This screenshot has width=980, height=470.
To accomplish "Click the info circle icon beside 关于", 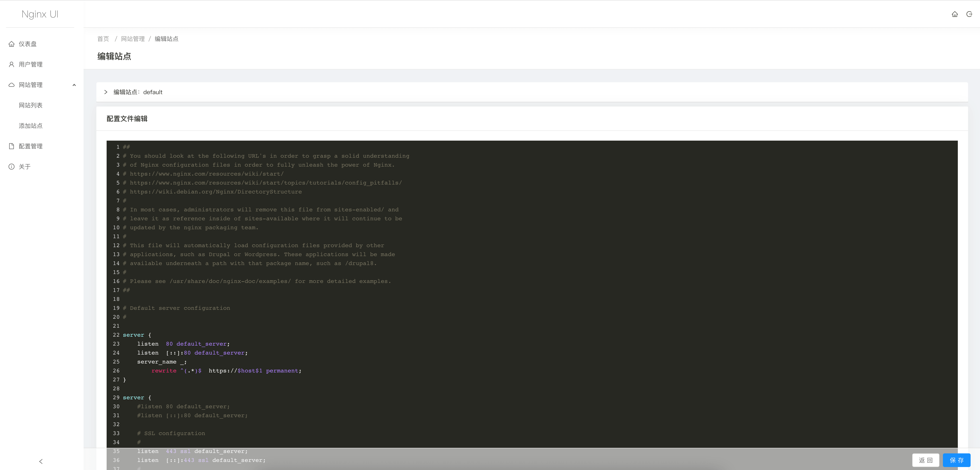I will tap(12, 167).
